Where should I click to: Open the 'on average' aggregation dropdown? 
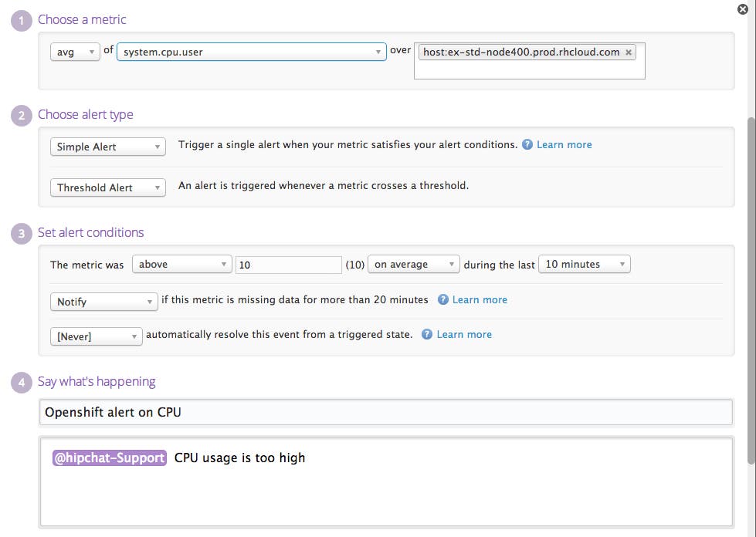click(x=413, y=263)
